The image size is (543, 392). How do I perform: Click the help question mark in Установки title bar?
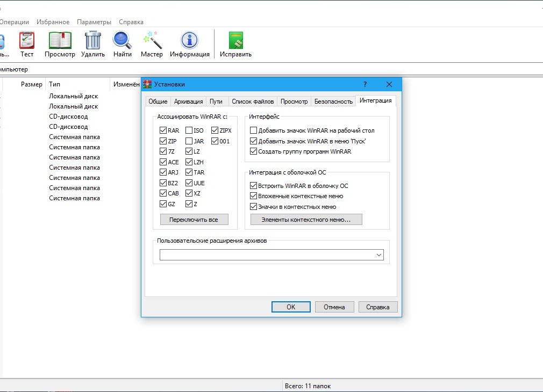coord(365,84)
